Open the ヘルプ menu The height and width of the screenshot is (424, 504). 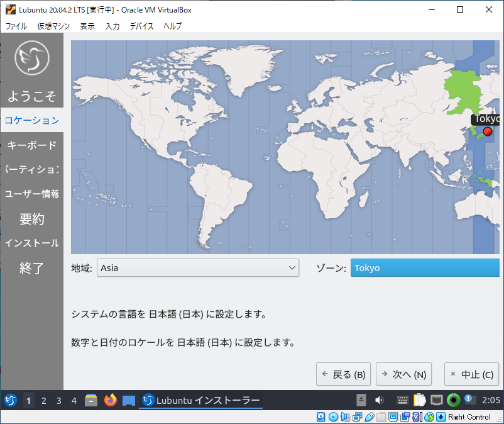pos(172,26)
